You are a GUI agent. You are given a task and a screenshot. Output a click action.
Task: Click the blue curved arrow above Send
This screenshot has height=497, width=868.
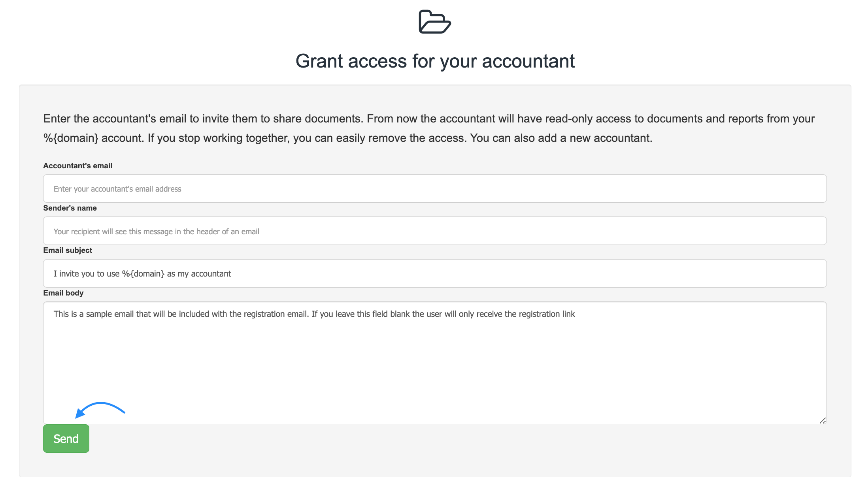(100, 409)
